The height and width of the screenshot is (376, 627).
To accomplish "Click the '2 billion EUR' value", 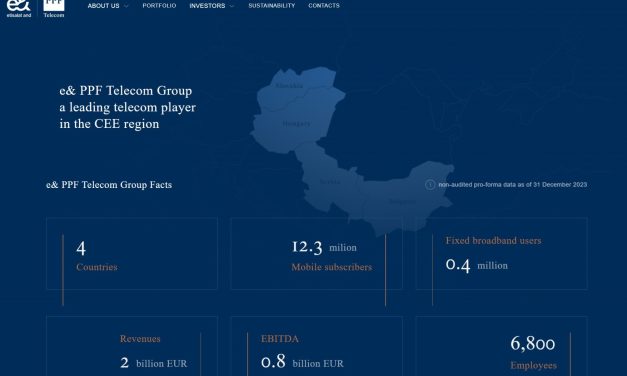I will point(154,363).
